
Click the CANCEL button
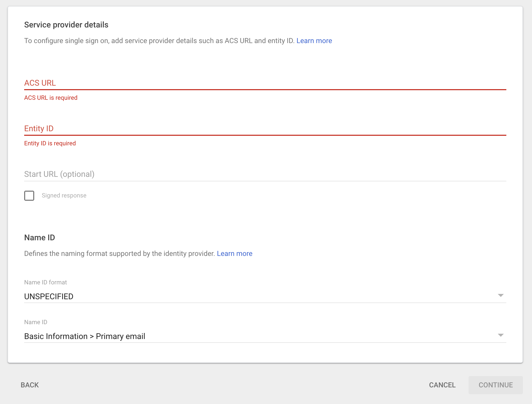(x=442, y=385)
